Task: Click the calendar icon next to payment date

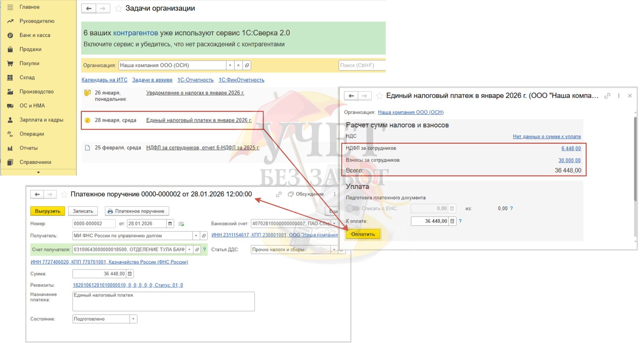Action: (x=170, y=224)
